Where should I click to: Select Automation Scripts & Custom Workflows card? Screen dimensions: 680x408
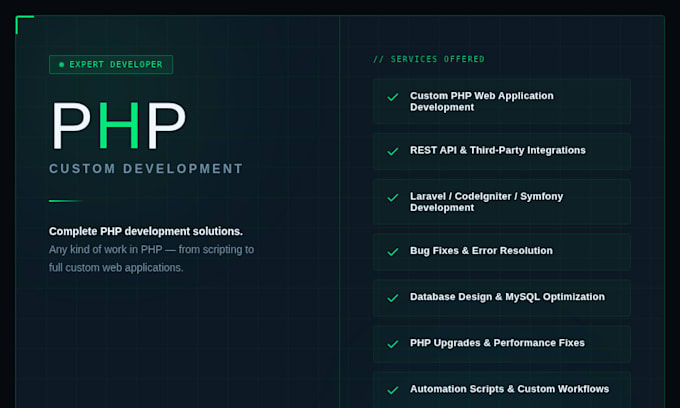pos(502,390)
